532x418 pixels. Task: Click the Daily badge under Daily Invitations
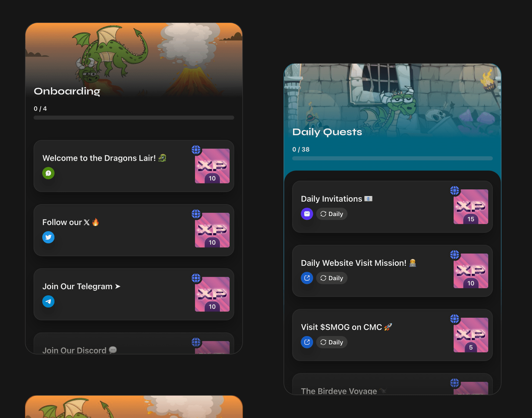pos(332,214)
